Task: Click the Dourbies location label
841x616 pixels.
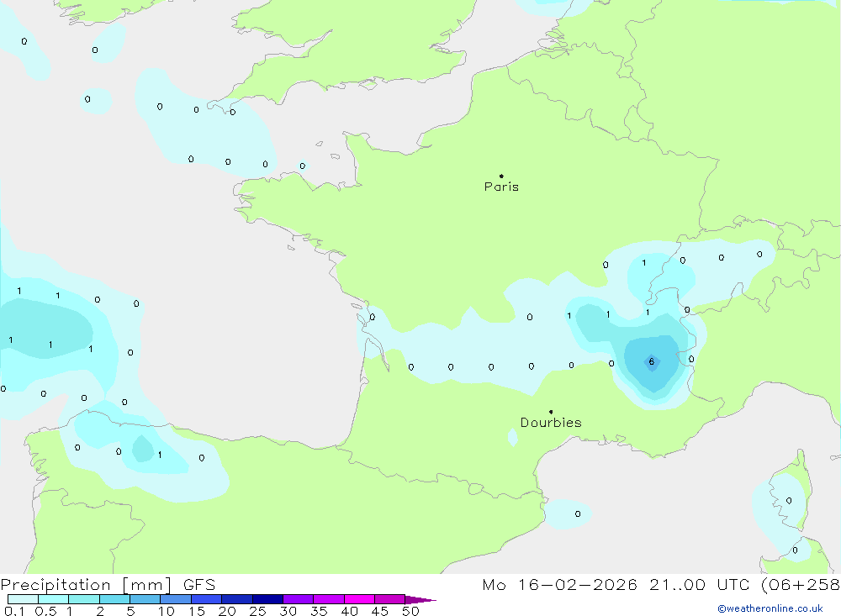Action: (x=551, y=423)
